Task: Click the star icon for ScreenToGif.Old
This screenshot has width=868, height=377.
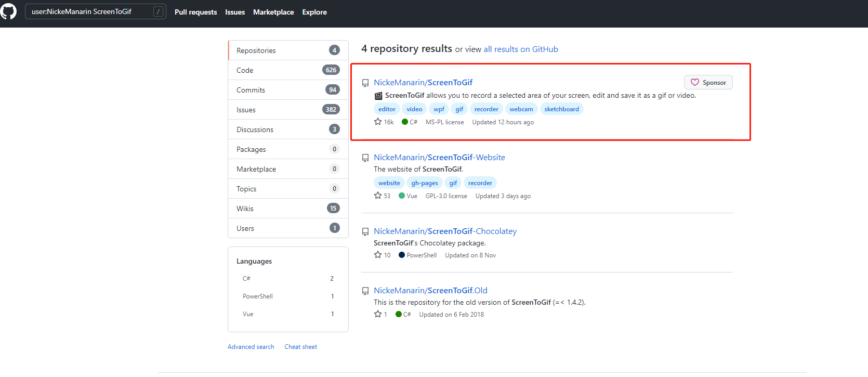Action: point(378,314)
